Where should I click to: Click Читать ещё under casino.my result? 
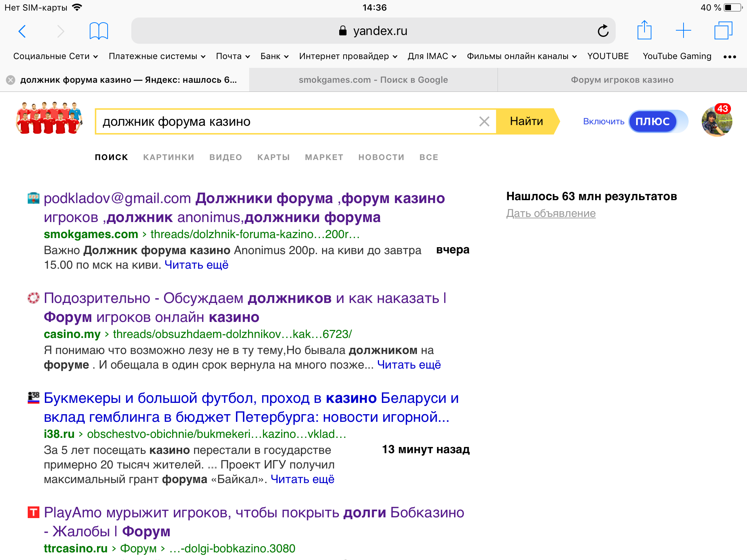pyautogui.click(x=409, y=365)
